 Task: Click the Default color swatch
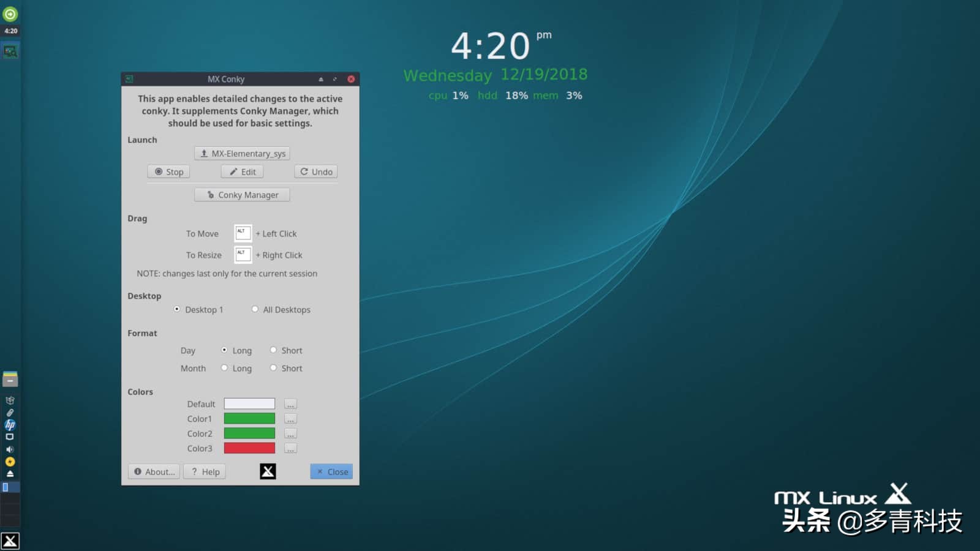pos(249,403)
